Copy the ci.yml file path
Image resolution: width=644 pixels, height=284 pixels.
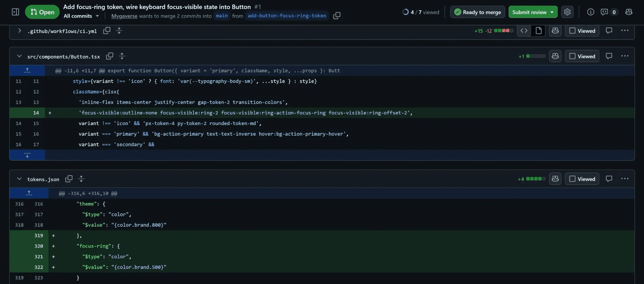(107, 31)
